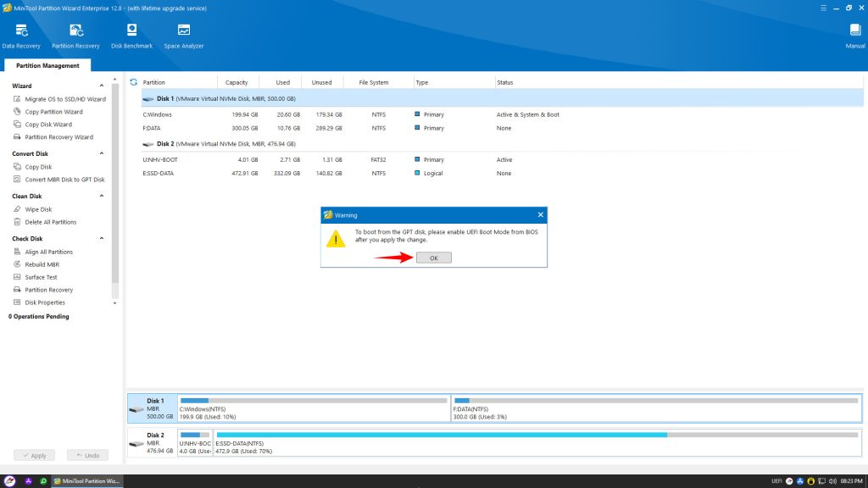Switch to Partition Management tab
The image size is (868, 488).
(47, 65)
